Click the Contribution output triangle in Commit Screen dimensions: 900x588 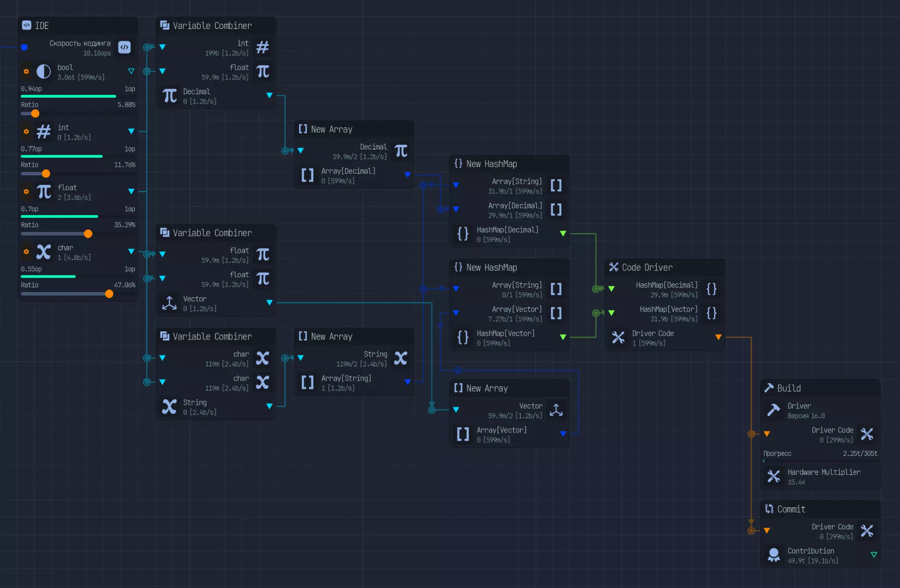(x=874, y=555)
